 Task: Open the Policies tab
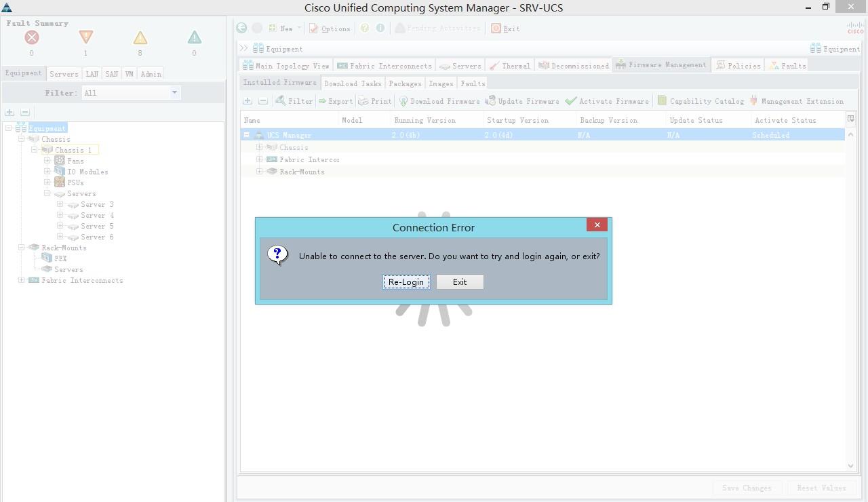[738, 66]
